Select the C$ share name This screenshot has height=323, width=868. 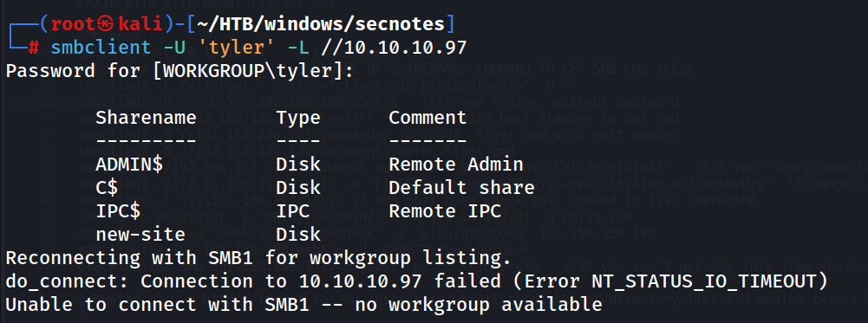tap(107, 188)
